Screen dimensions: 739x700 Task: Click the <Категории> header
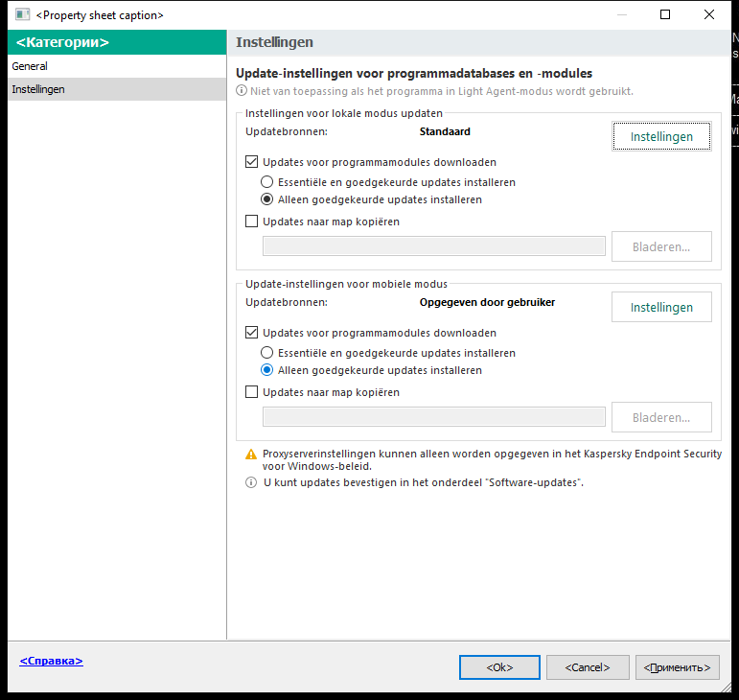117,42
